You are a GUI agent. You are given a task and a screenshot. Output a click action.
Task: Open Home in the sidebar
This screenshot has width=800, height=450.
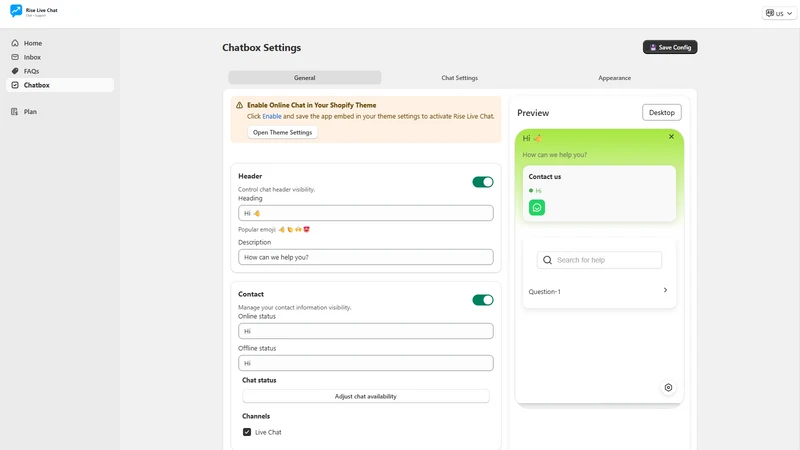tap(60, 43)
